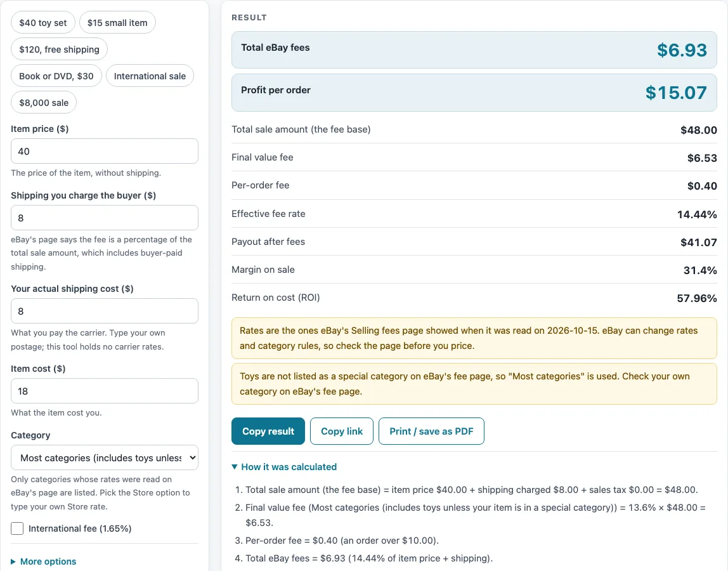Screen dimensions: 728x571
Task: Click the Final value fee amount $6.53
Action: (702, 158)
